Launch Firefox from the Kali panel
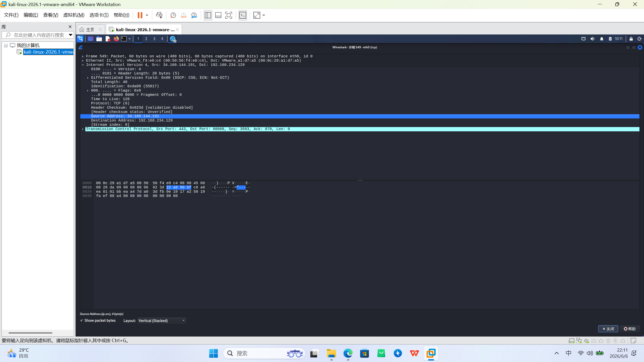 tap(116, 39)
